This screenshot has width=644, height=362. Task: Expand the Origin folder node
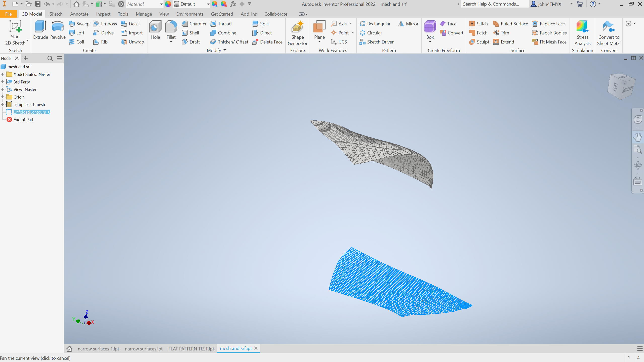point(3,97)
